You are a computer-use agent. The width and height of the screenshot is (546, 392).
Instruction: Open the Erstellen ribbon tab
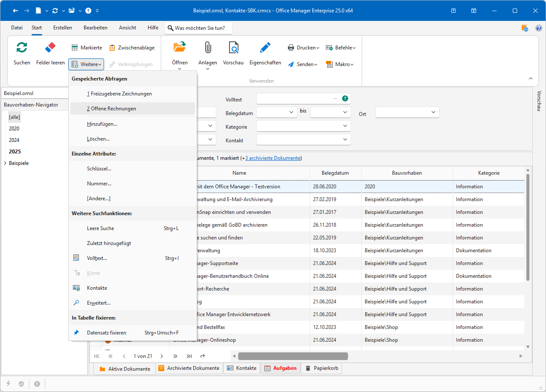pos(63,28)
